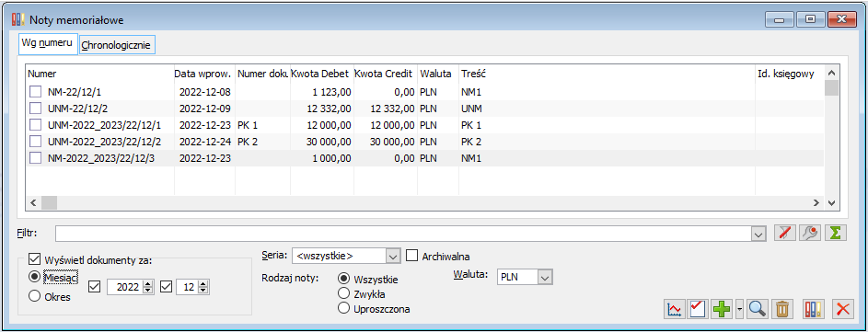Delete the note with trash icon
Image resolution: width=868 pixels, height=332 pixels.
pyautogui.click(x=781, y=309)
